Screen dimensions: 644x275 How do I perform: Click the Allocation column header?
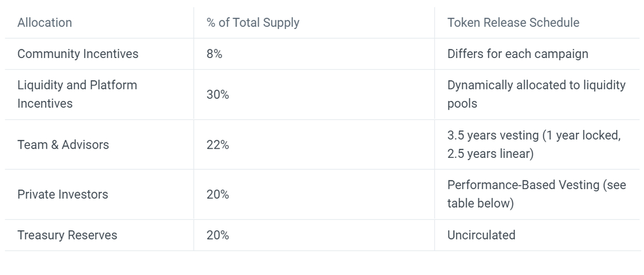tap(45, 23)
